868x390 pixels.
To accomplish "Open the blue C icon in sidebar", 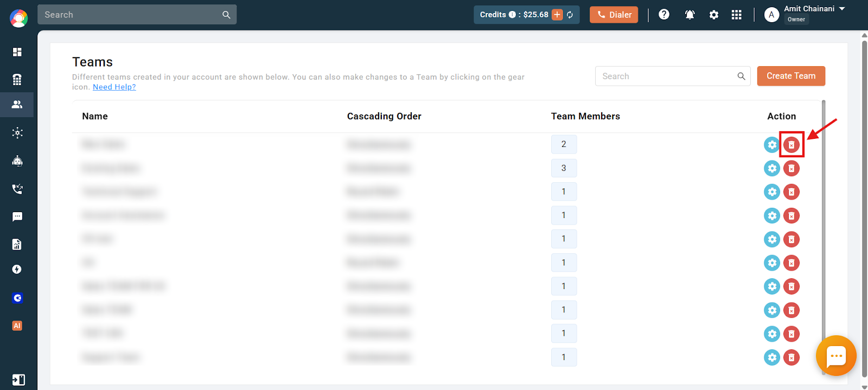I will coord(17,298).
